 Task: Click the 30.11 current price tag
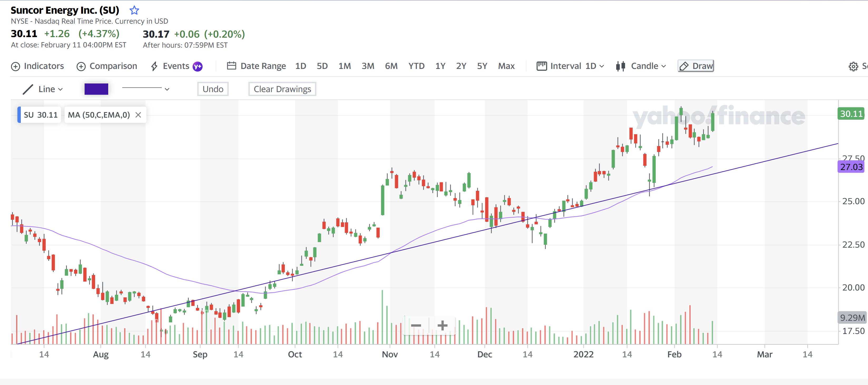pos(851,114)
